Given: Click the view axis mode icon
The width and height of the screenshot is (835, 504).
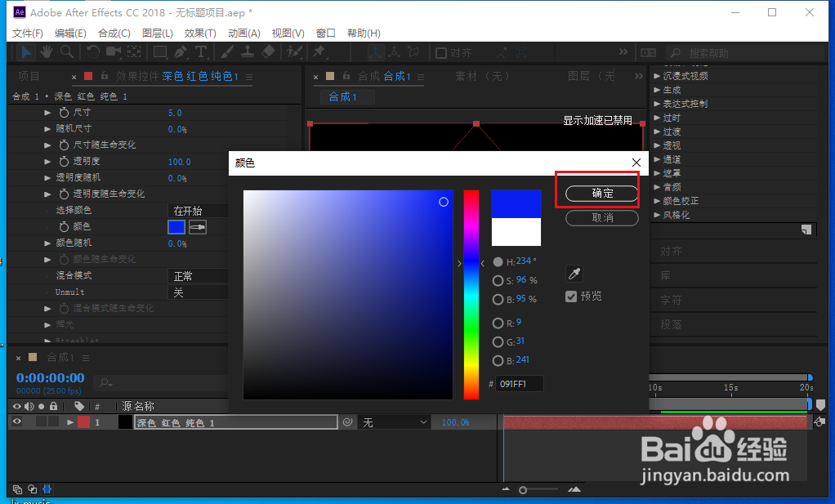Looking at the screenshot, I should click(413, 52).
